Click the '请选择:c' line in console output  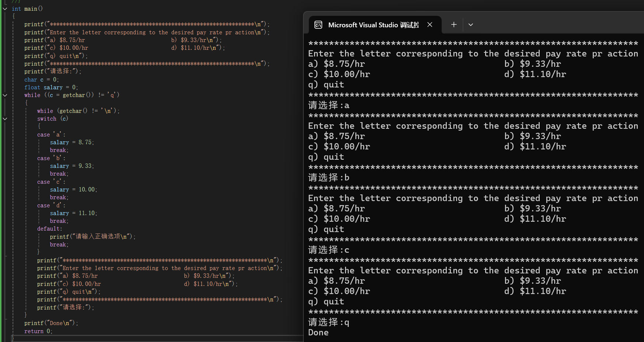click(x=329, y=250)
